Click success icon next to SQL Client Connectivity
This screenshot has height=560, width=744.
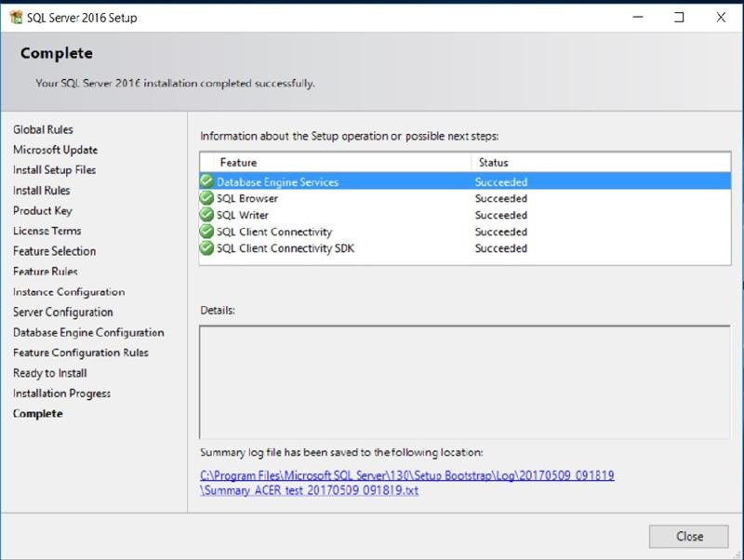point(206,232)
